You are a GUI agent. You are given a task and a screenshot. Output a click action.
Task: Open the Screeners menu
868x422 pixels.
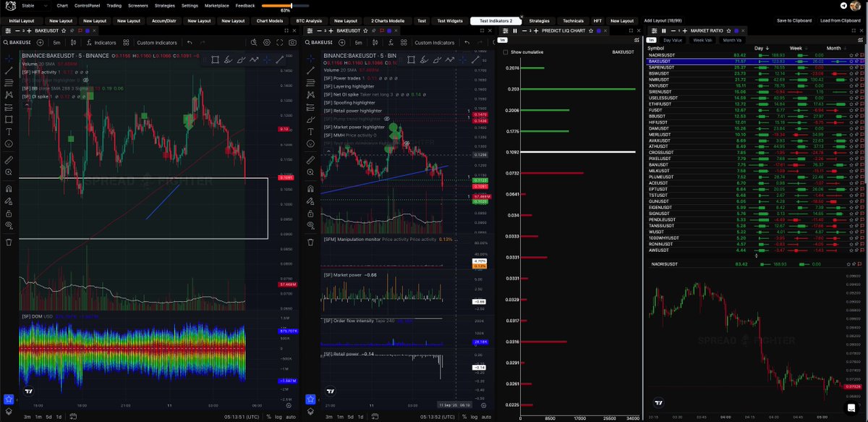(x=138, y=5)
